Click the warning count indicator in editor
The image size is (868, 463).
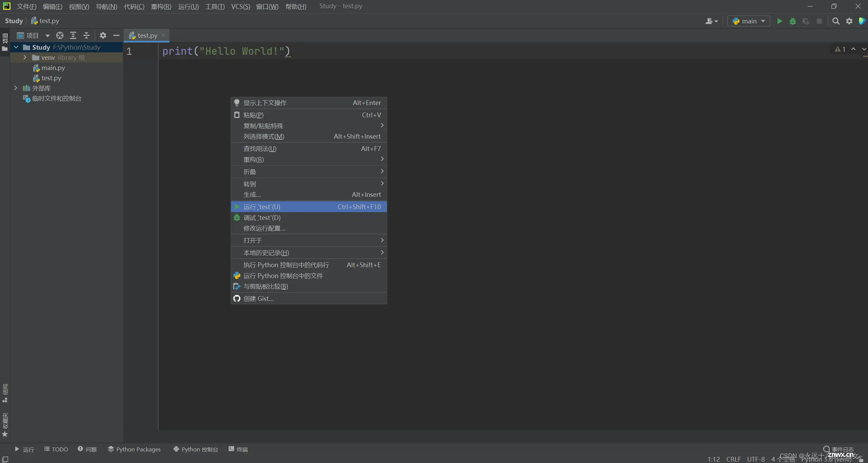pos(840,49)
